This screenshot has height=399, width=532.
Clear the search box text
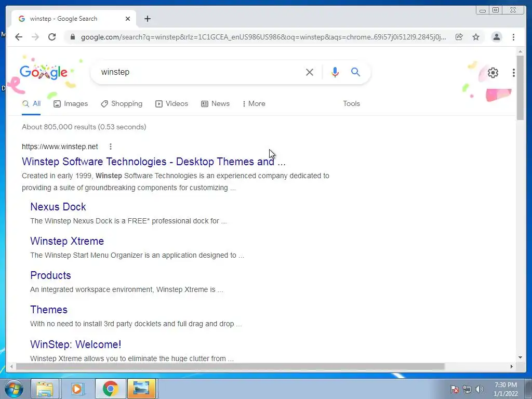pyautogui.click(x=310, y=72)
